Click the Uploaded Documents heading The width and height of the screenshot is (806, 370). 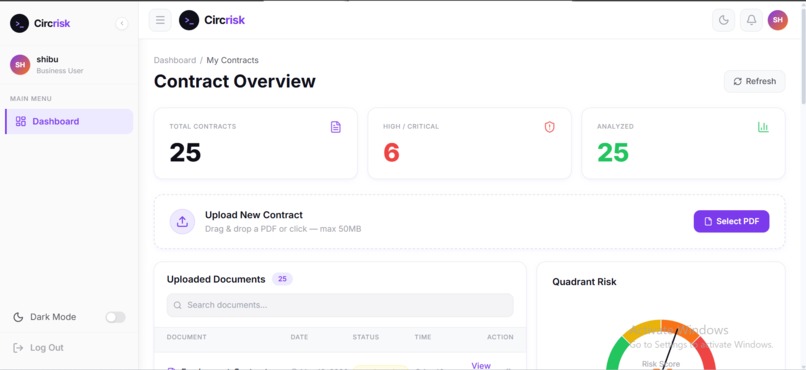pos(216,279)
